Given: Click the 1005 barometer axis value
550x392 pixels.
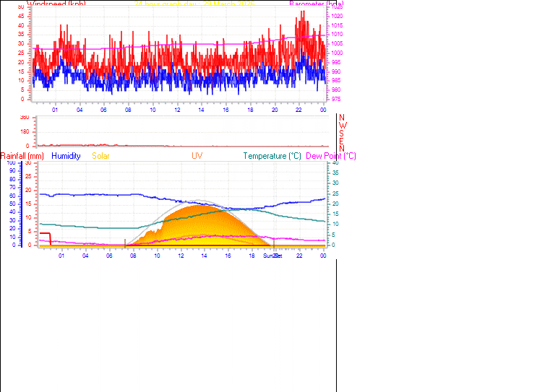Looking at the screenshot, I should pyautogui.click(x=337, y=44).
